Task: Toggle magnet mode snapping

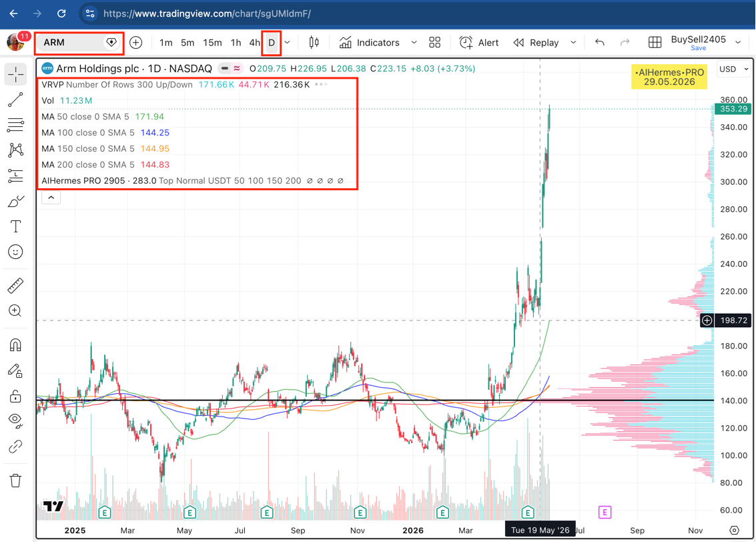Action: click(x=15, y=345)
